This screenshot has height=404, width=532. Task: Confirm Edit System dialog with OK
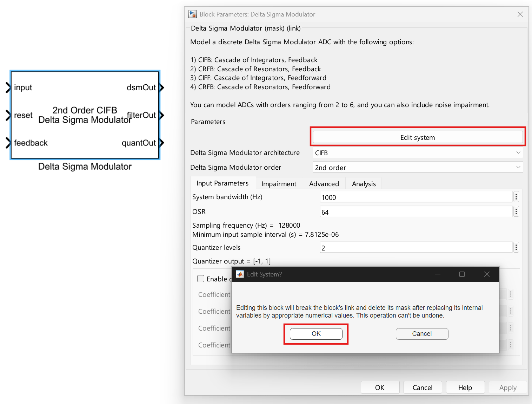[316, 334]
